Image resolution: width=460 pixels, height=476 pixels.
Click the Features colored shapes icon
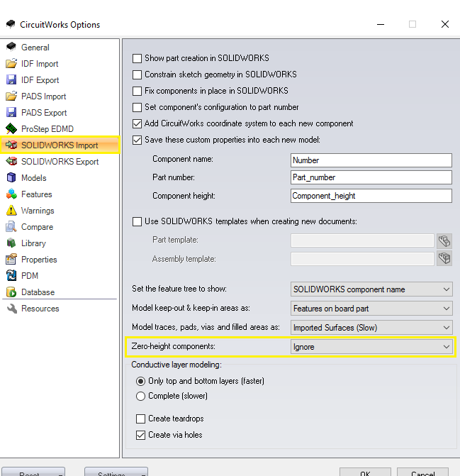click(11, 194)
